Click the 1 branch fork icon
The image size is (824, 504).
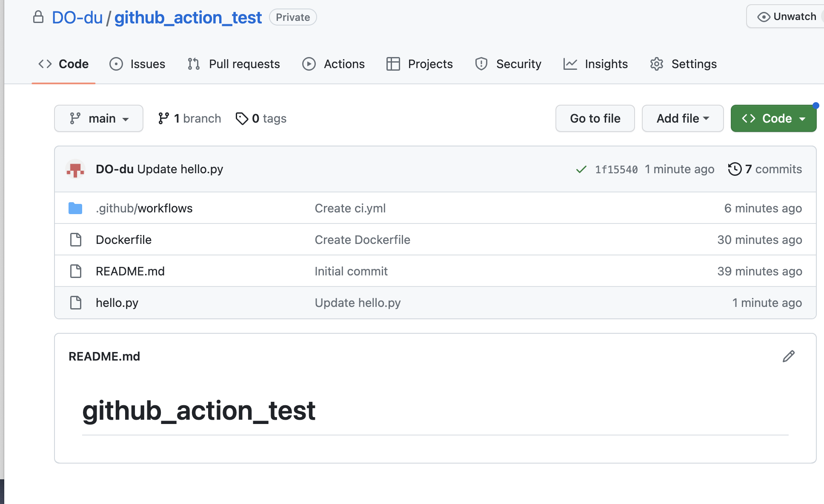coord(163,118)
